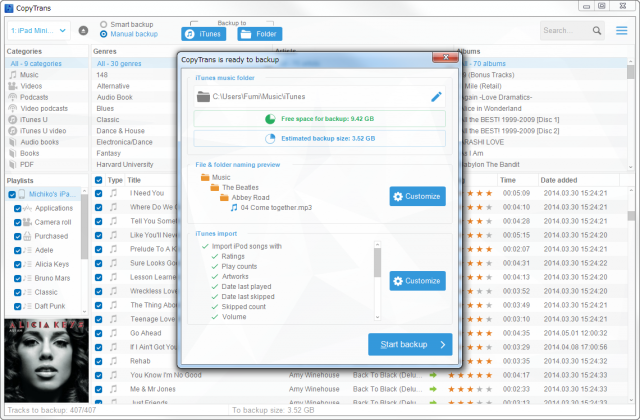The image size is (640, 420).
Task: Uncheck the Michiko's iPad playlist checkbox
Action: [x=12, y=194]
